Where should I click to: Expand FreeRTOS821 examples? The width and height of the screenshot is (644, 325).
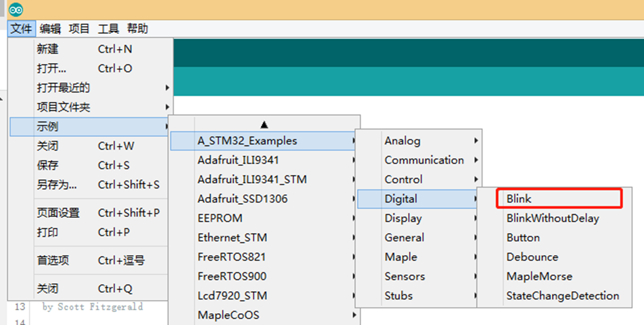point(264,257)
